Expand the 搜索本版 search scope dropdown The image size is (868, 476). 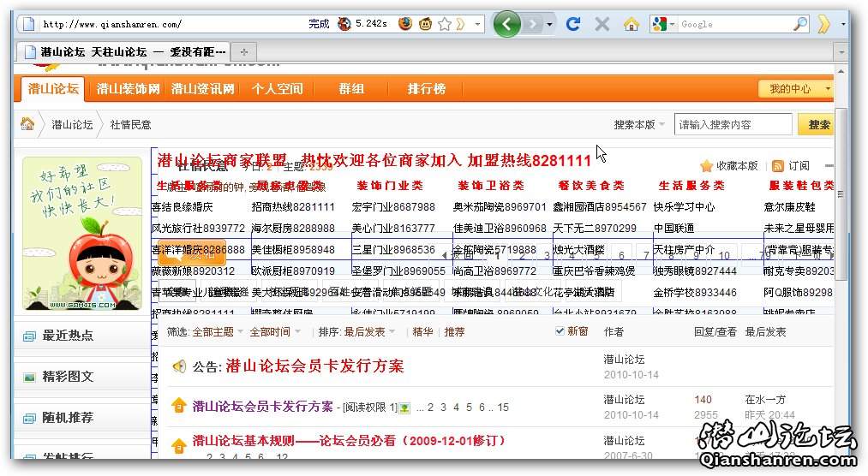click(x=639, y=124)
